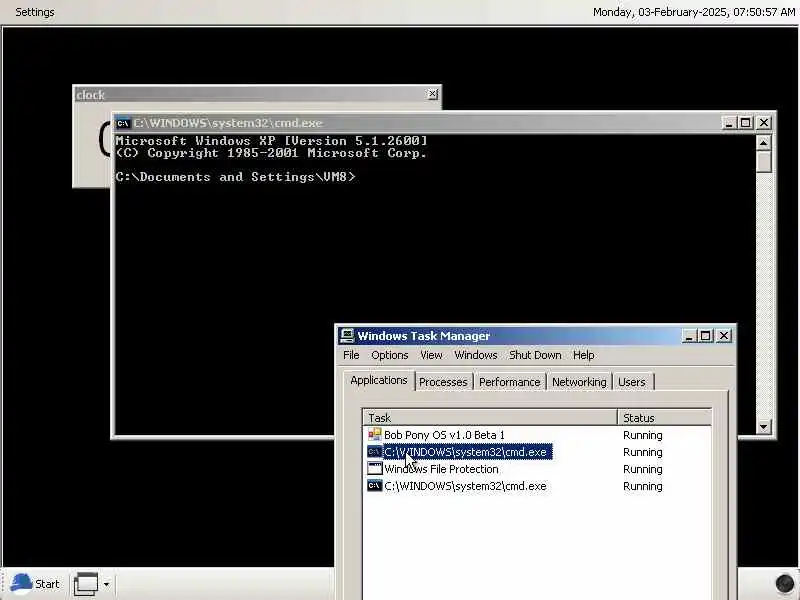Screen dimensions: 800x600
Task: Open Task Manager's Options menu
Action: (x=390, y=355)
